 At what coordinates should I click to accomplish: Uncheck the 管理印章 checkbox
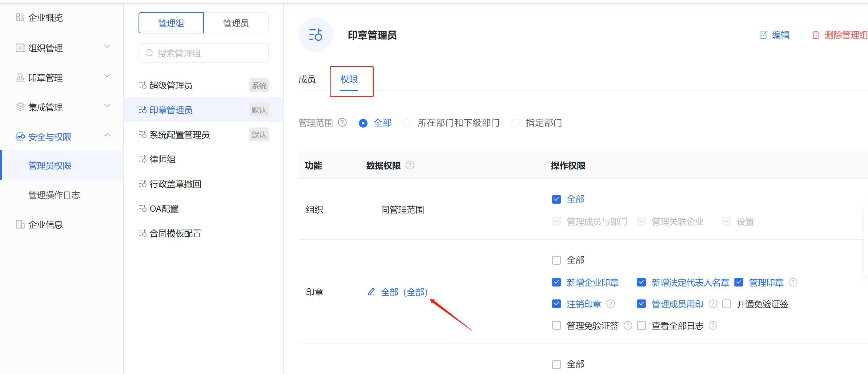coord(739,282)
